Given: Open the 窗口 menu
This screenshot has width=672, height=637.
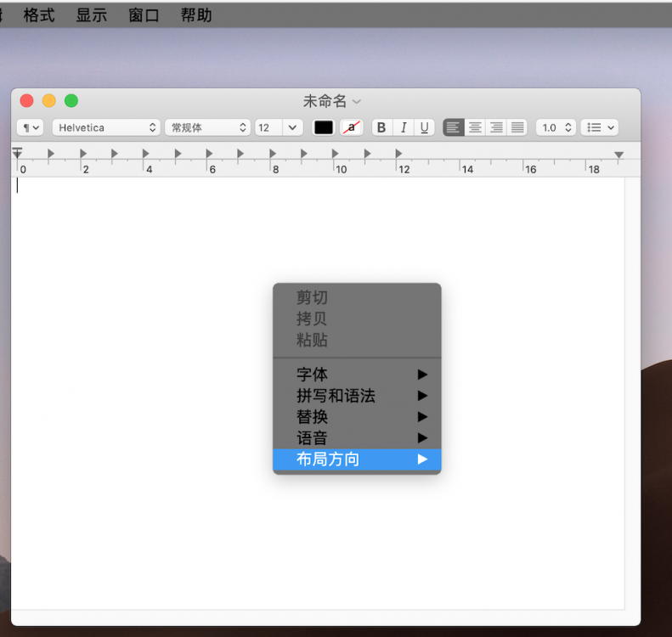Looking at the screenshot, I should [x=144, y=15].
